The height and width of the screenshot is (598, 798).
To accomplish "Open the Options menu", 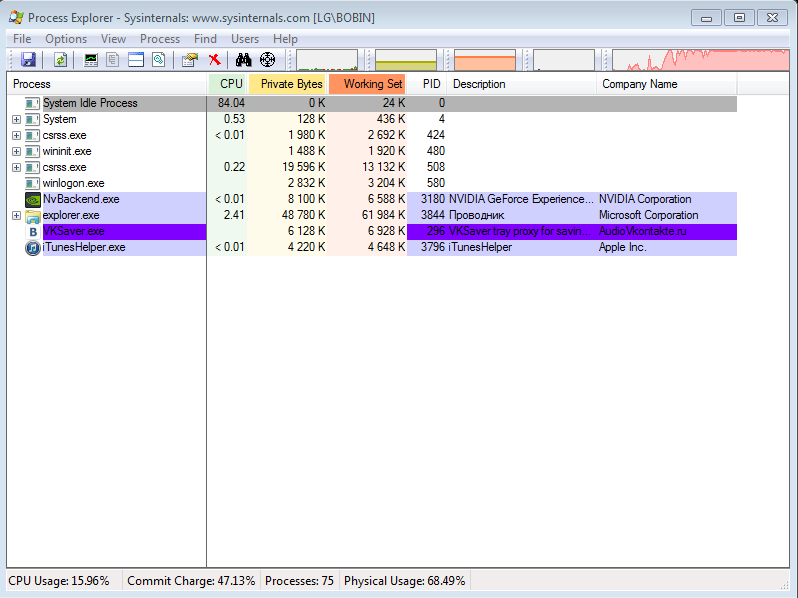I will pyautogui.click(x=66, y=39).
